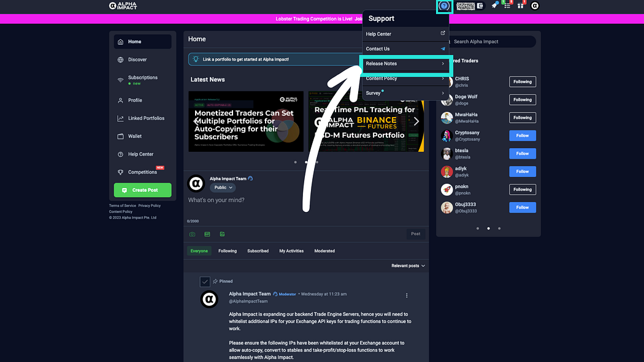Screen dimensions: 644x362
Task: Select the Everyone feed tab
Action: (199, 251)
